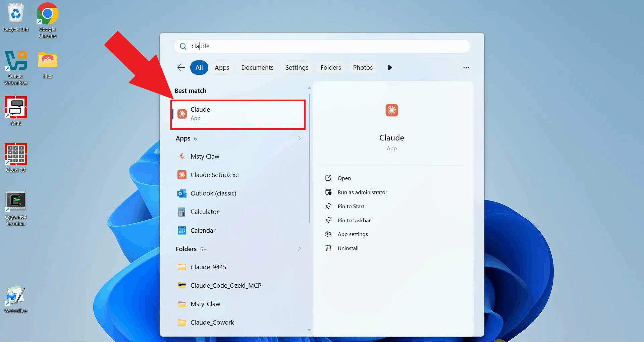Image resolution: width=644 pixels, height=342 pixels.
Task: Click the Folders section heading
Action: point(186,249)
